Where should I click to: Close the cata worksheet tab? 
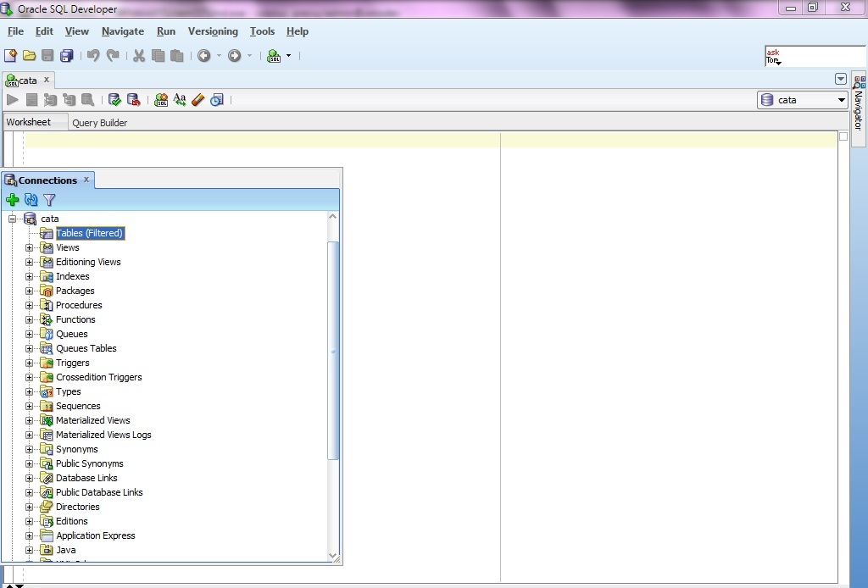click(x=47, y=80)
